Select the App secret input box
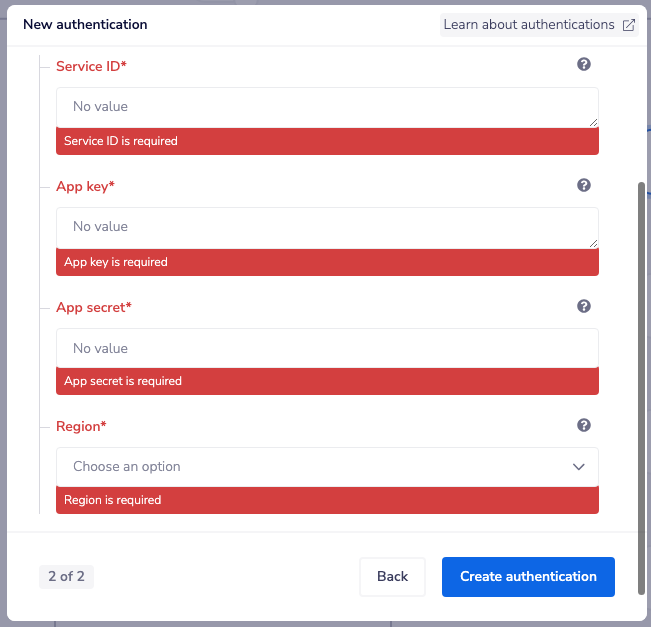651x627 pixels. (327, 348)
